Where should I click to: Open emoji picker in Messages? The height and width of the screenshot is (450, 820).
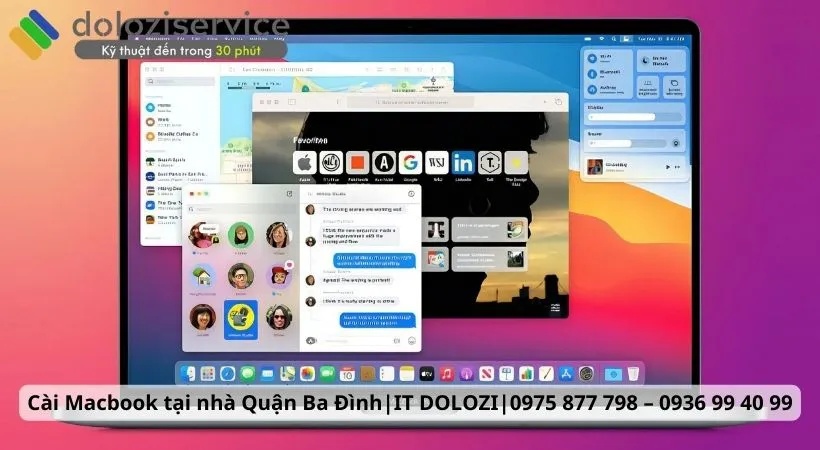coord(412,341)
